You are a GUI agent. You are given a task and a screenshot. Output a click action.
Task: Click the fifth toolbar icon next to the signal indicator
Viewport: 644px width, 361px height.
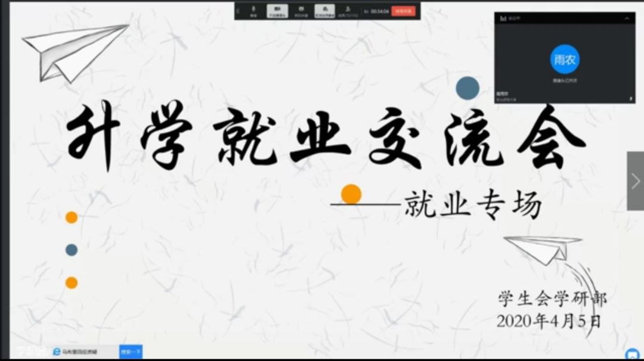click(x=348, y=11)
